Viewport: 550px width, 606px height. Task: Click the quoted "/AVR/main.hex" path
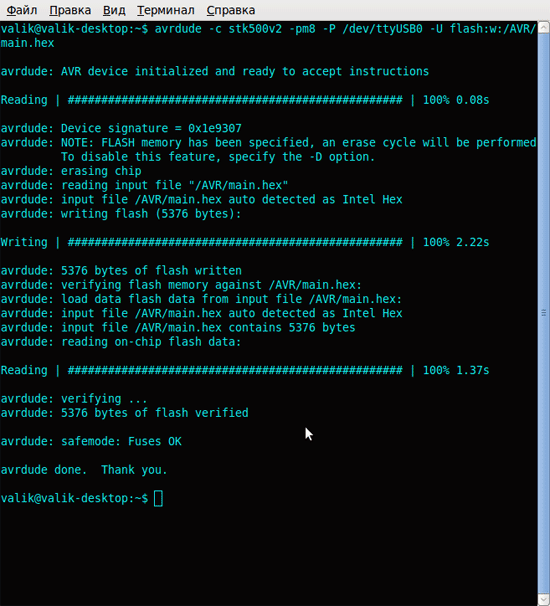238,185
